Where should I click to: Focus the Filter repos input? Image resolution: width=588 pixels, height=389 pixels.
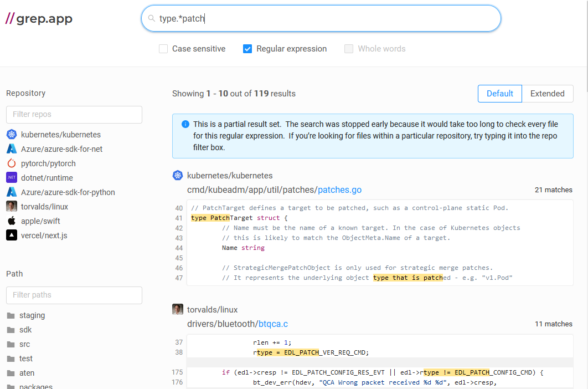(x=74, y=115)
